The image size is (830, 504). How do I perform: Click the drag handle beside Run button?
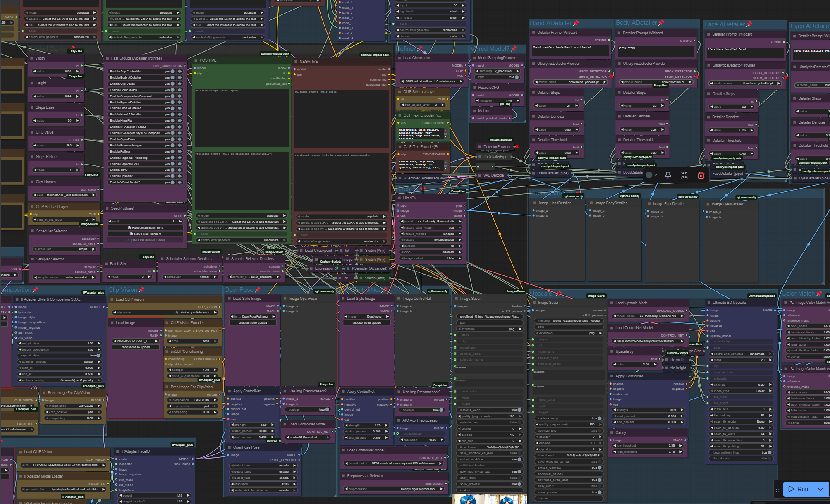click(777, 489)
